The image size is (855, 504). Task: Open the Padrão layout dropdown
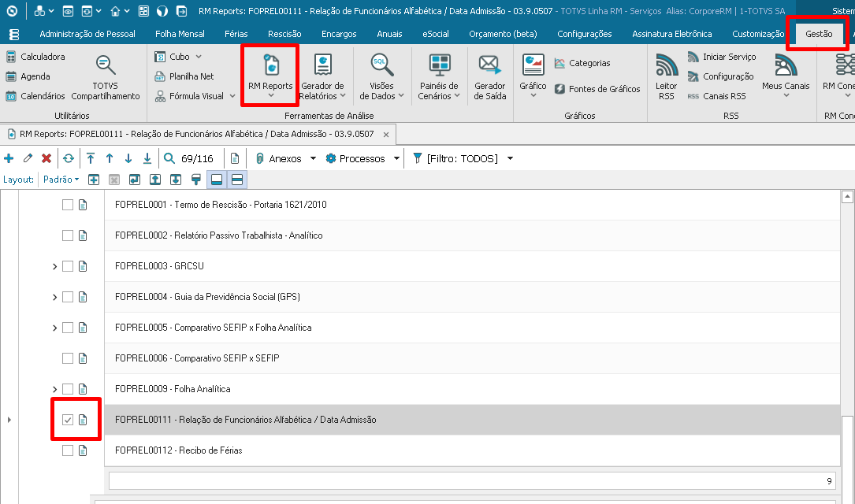[61, 180]
